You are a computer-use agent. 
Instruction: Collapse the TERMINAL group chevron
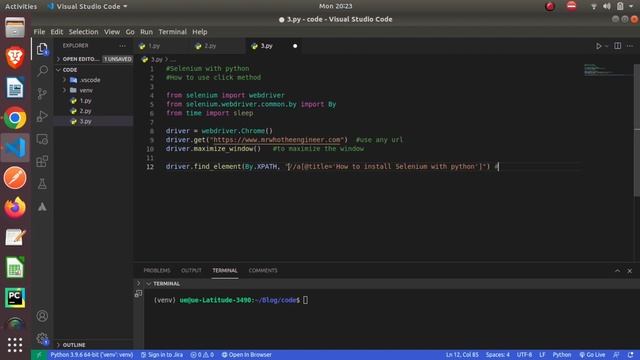pos(149,284)
